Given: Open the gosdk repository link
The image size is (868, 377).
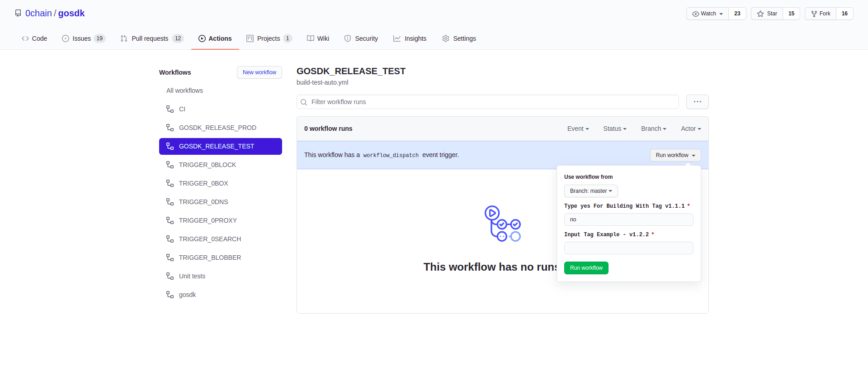Looking at the screenshot, I should pos(71,13).
